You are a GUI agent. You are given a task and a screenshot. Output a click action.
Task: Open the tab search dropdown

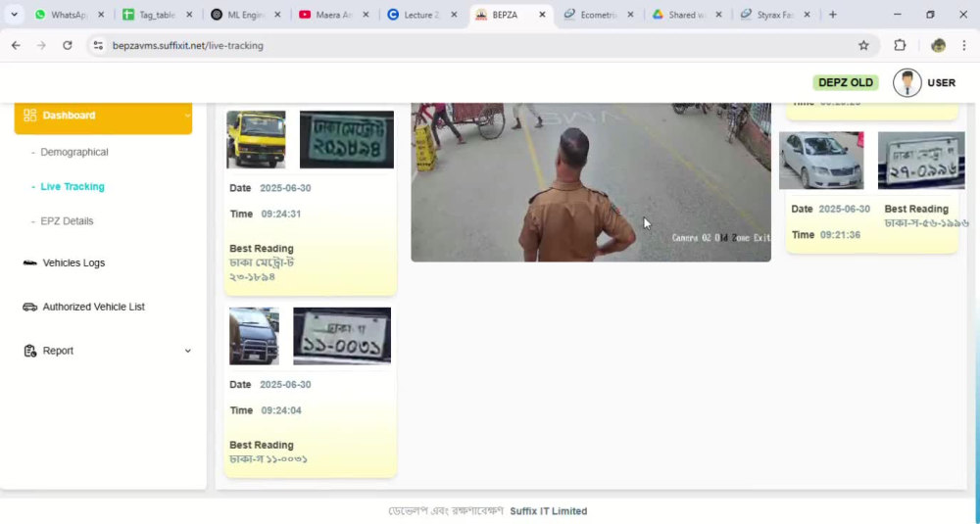(14, 15)
